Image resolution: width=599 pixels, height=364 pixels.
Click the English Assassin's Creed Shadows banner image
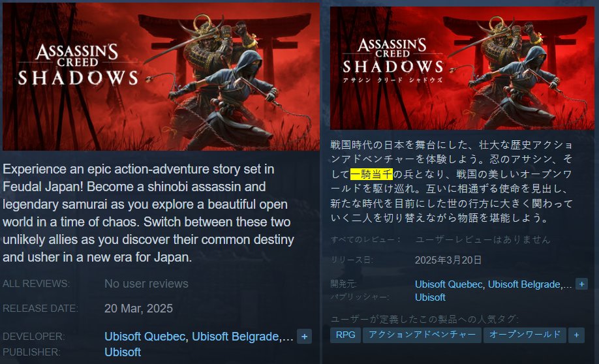coord(161,76)
